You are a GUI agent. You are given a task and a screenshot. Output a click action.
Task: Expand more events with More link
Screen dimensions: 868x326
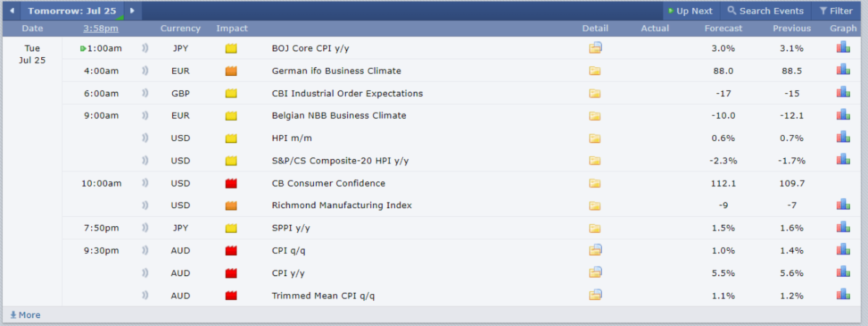[x=25, y=315]
